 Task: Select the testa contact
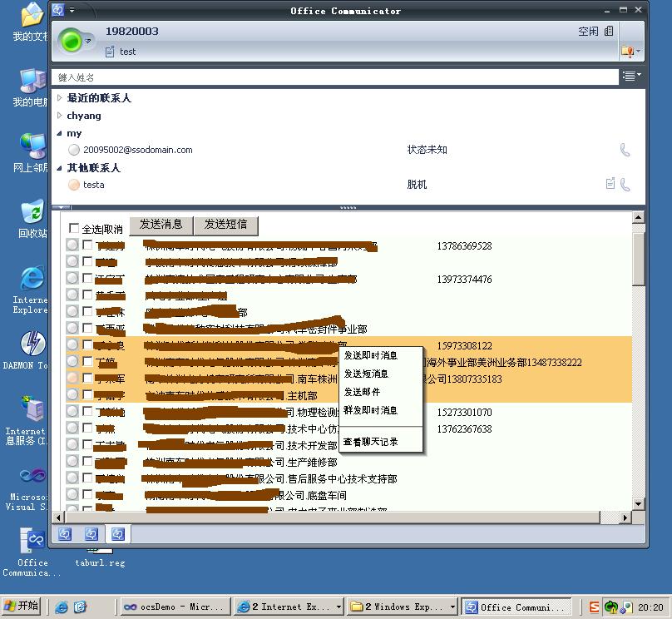point(93,185)
